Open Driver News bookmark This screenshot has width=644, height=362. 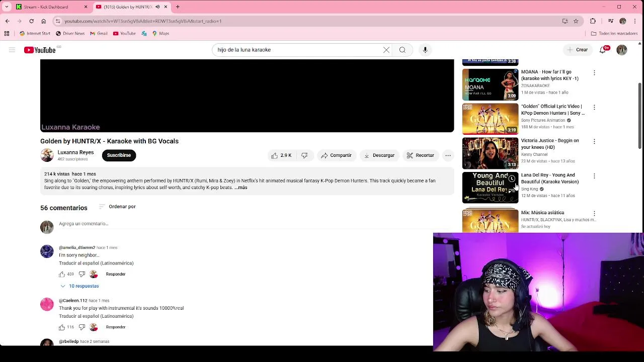(70, 34)
